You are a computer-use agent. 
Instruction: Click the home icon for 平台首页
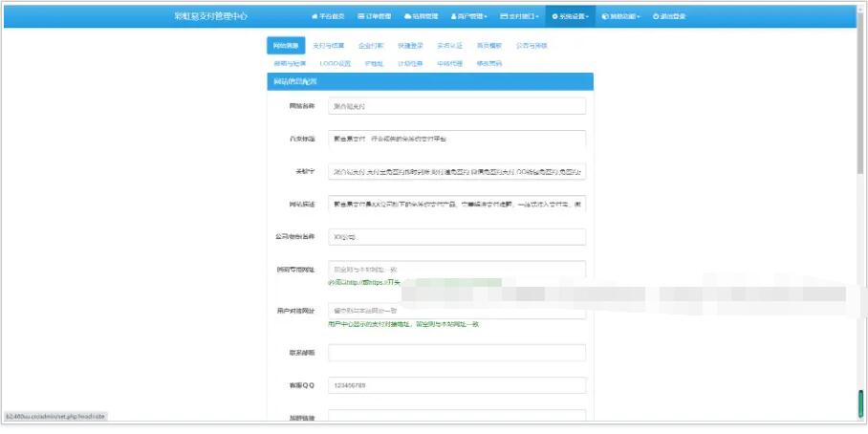tap(315, 16)
